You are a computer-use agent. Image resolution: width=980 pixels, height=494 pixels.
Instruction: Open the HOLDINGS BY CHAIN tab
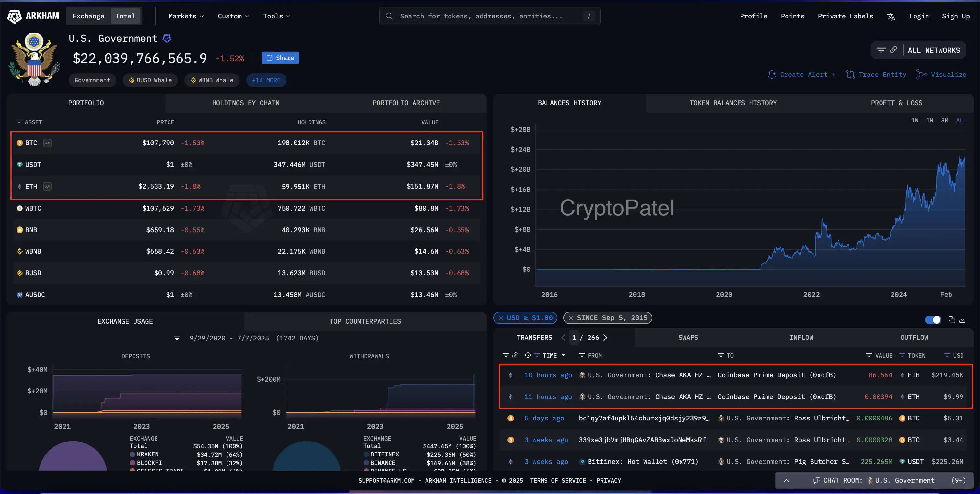point(246,103)
